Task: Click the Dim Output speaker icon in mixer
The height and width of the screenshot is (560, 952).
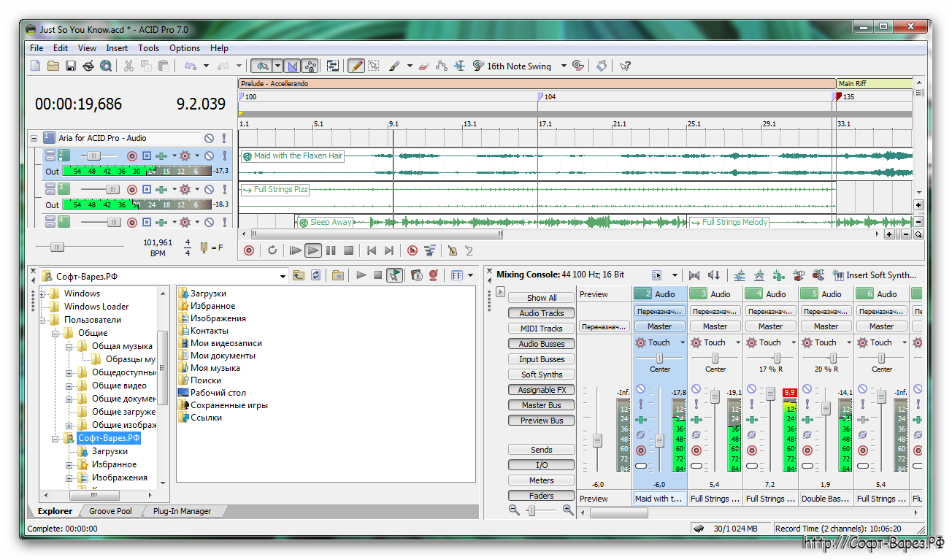Action: point(713,275)
